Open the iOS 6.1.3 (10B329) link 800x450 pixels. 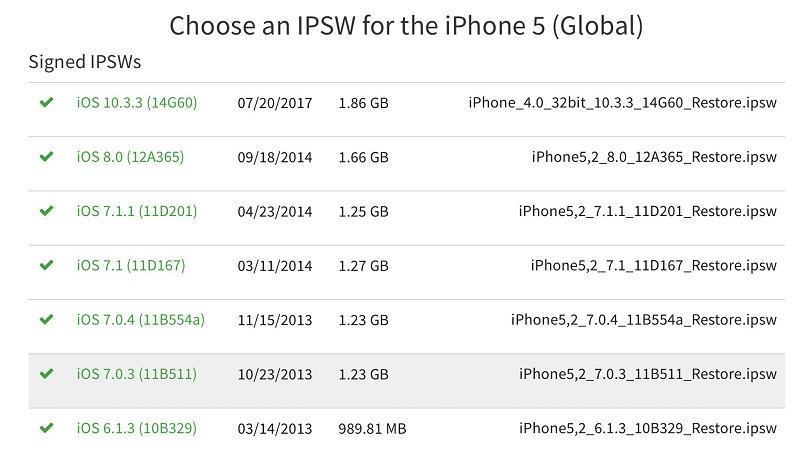pyautogui.click(x=137, y=428)
